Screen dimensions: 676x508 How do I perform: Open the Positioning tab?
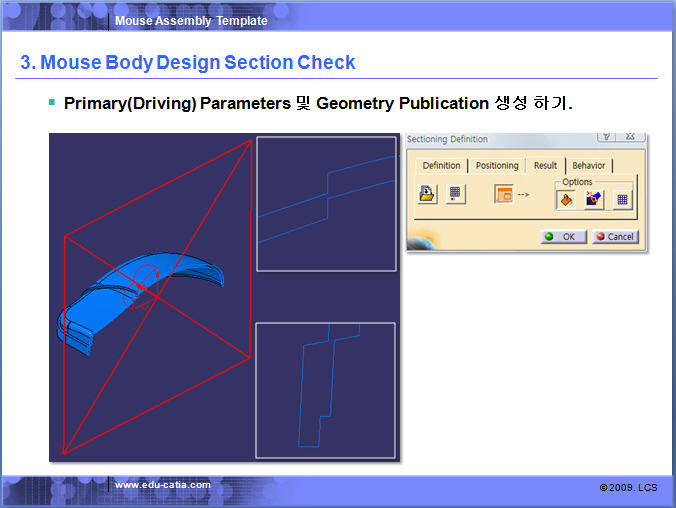(497, 165)
